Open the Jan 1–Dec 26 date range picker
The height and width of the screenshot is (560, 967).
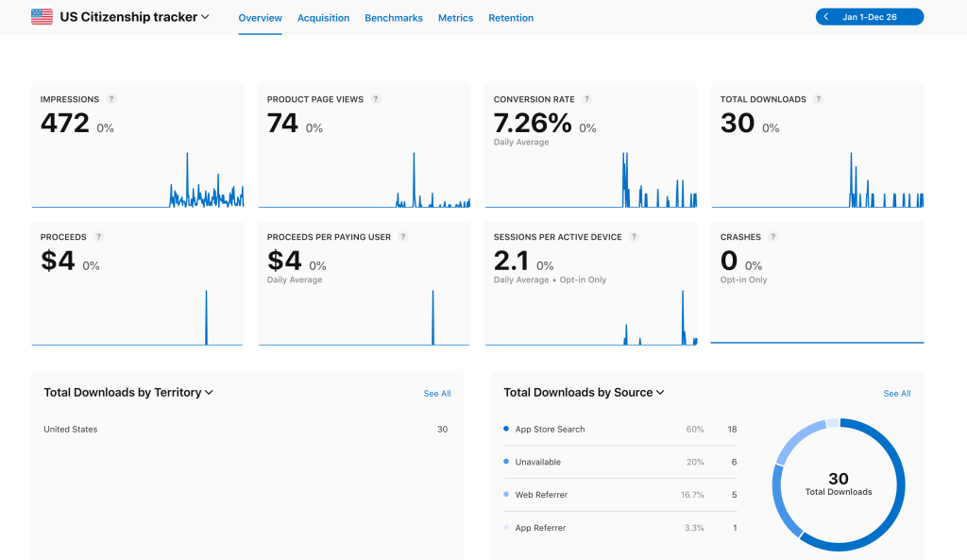click(870, 17)
